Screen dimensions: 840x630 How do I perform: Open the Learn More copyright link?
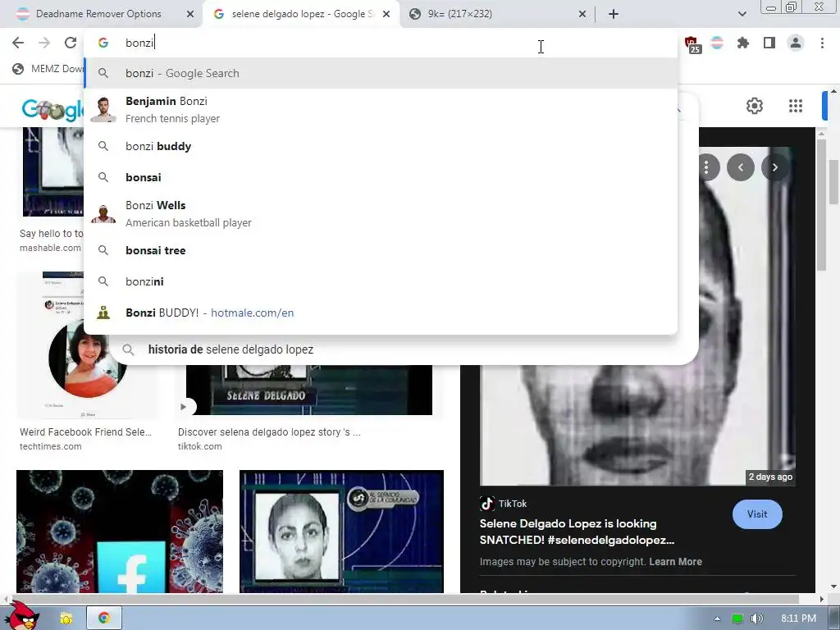pos(676,561)
